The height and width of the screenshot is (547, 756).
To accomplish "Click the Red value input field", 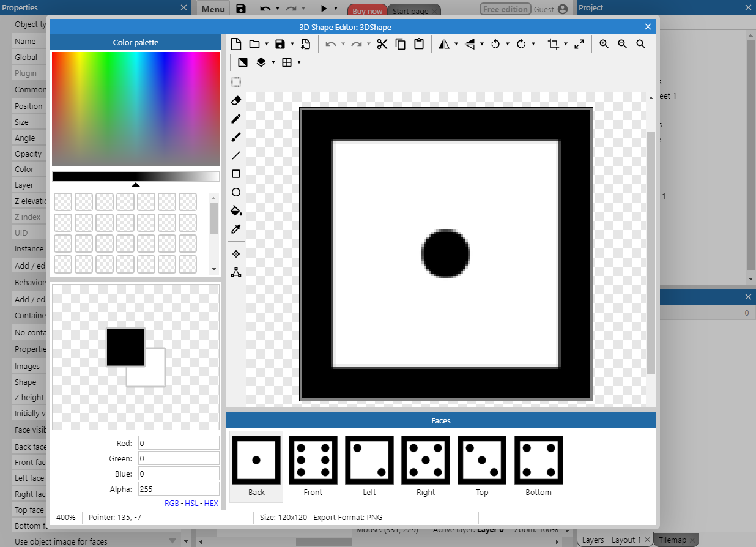I will (x=178, y=443).
